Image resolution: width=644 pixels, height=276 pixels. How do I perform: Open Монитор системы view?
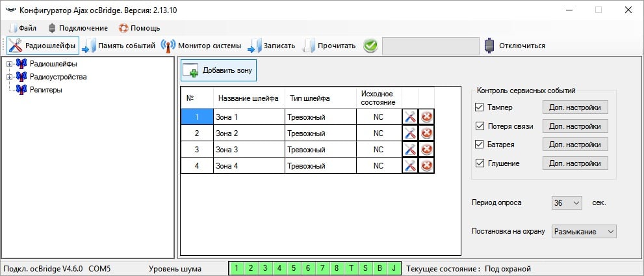201,46
